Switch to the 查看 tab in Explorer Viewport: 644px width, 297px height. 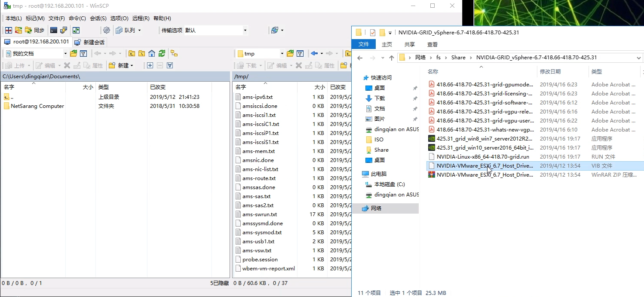pyautogui.click(x=432, y=44)
